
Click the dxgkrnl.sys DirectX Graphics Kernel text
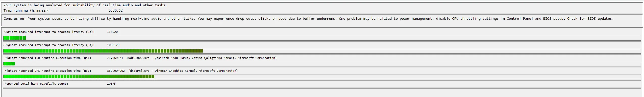click(x=183, y=71)
